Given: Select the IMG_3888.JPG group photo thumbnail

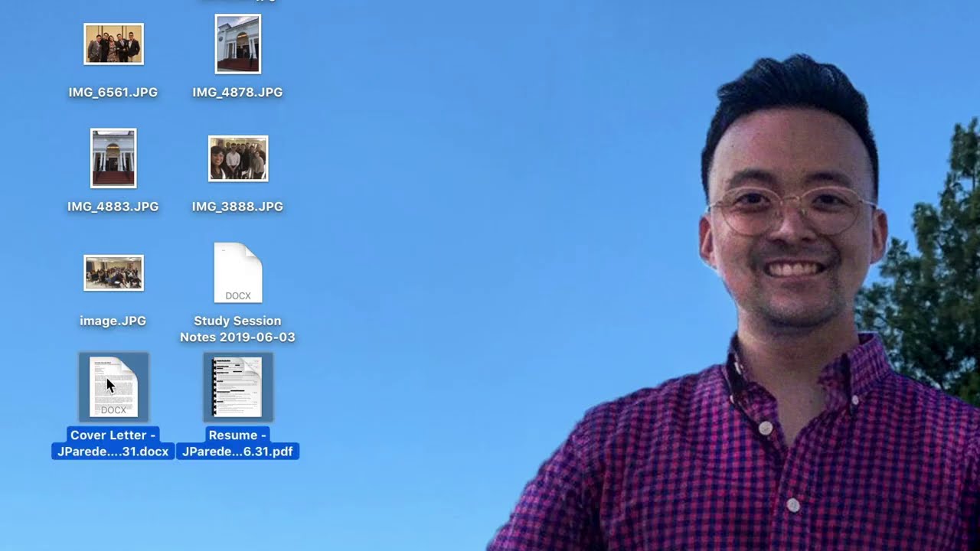Looking at the screenshot, I should (238, 158).
